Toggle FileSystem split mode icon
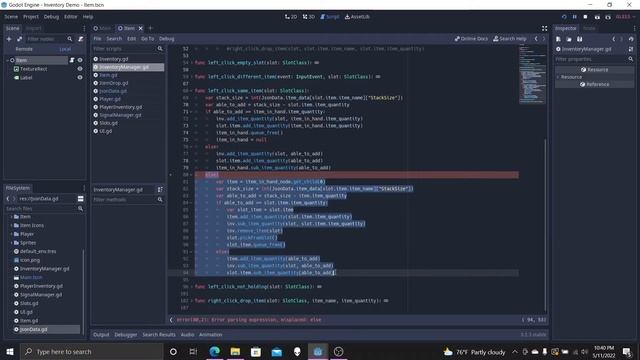The image size is (640, 360). tap(80, 199)
